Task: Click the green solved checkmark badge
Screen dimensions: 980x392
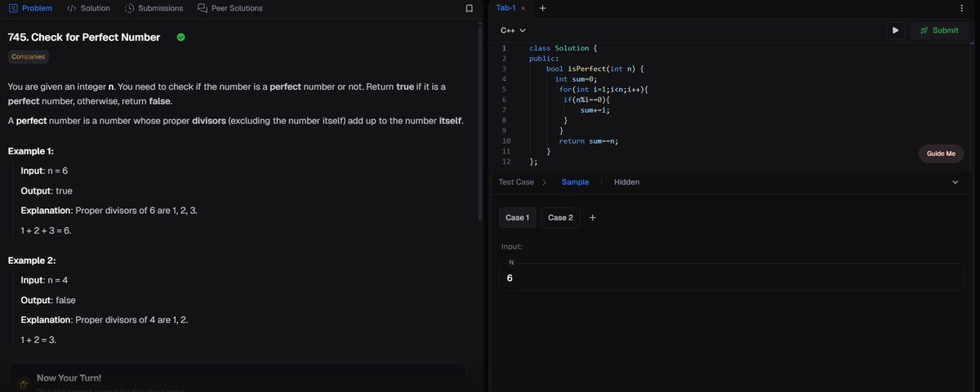Action: pos(180,37)
